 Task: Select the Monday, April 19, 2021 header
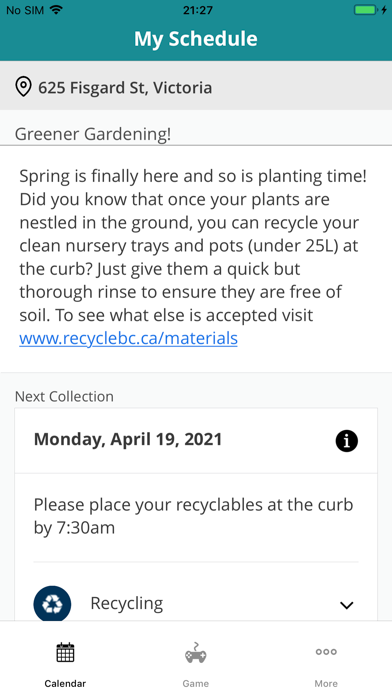128,439
